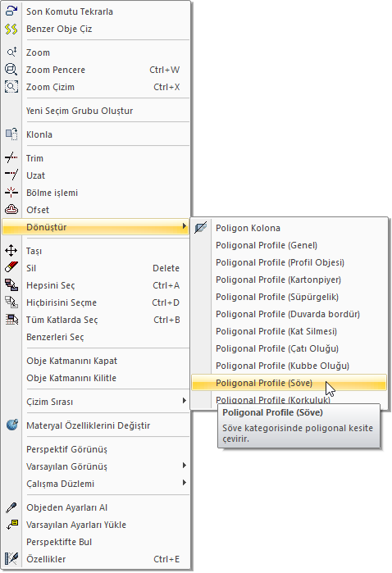Viewport: 392px width, 573px height.
Task: Click the Taşı move arrows icon
Action: click(11, 251)
